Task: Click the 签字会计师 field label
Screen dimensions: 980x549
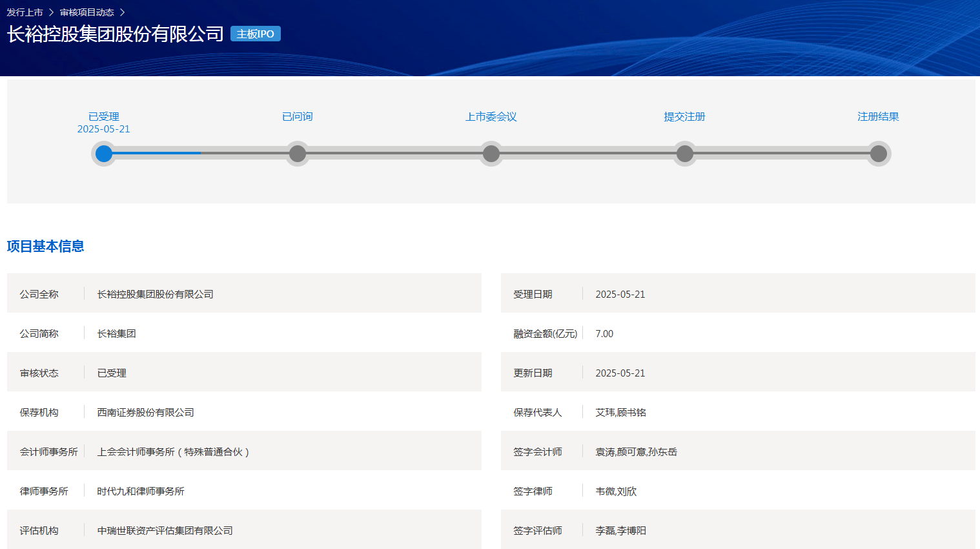Action: point(538,451)
